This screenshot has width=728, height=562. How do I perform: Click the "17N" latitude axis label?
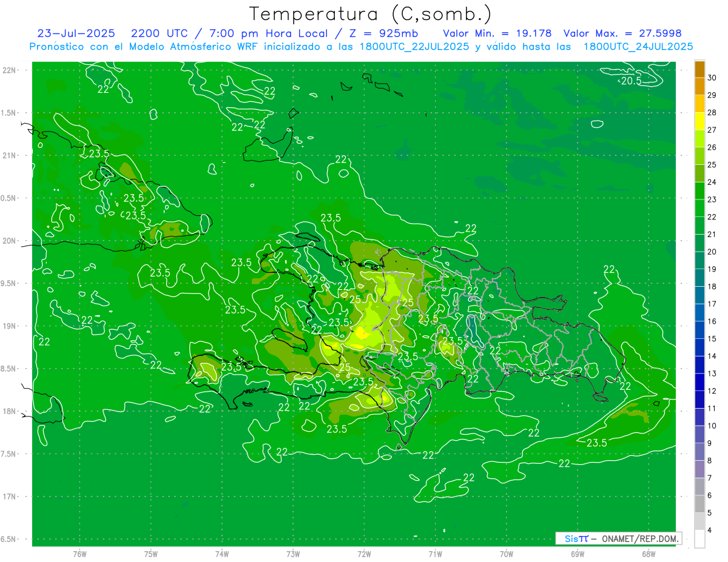tap(9, 497)
